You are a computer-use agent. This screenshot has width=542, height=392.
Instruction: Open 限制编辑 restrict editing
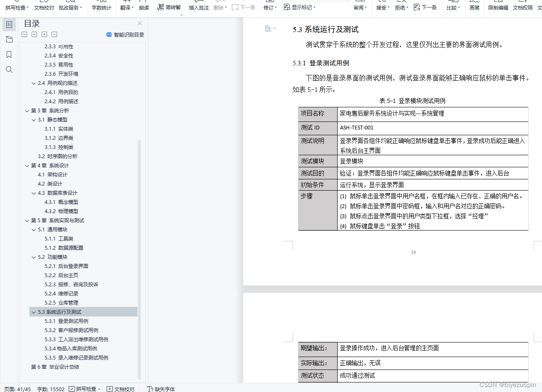pos(498,7)
